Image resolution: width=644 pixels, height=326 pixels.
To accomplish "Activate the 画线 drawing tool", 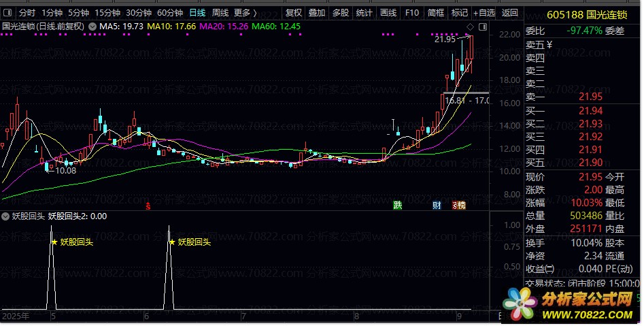I will 388,13.
